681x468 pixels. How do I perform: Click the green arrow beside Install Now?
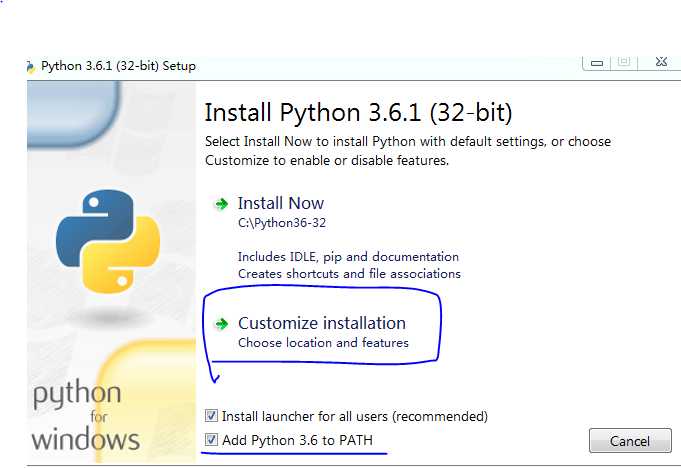click(x=221, y=204)
